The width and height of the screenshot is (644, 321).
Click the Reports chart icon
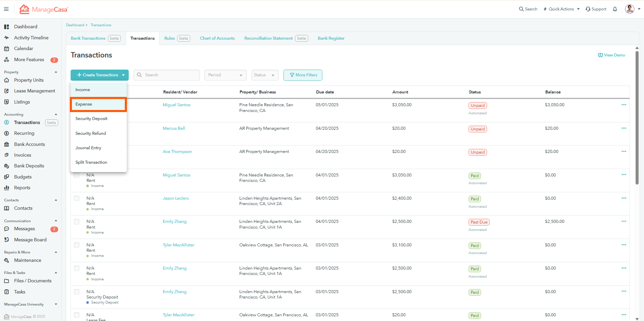[x=6, y=188]
